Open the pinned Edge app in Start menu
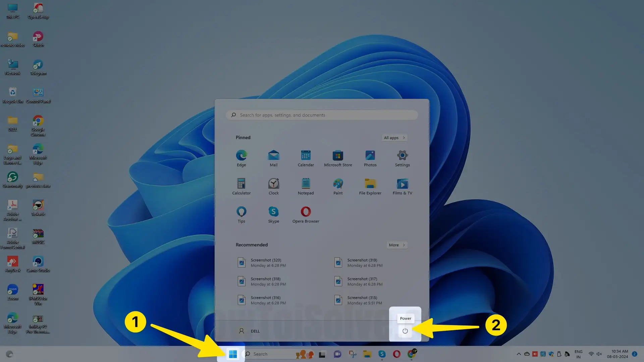The image size is (644, 362). coord(241,159)
